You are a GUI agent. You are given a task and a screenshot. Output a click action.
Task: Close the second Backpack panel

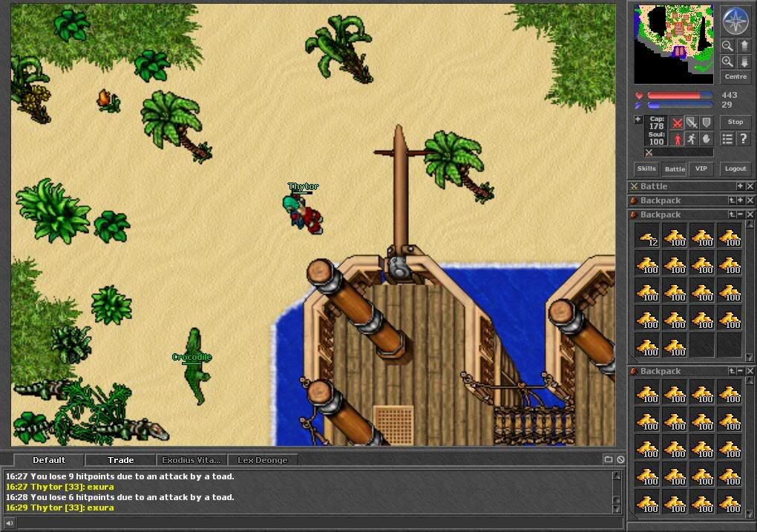click(x=750, y=214)
